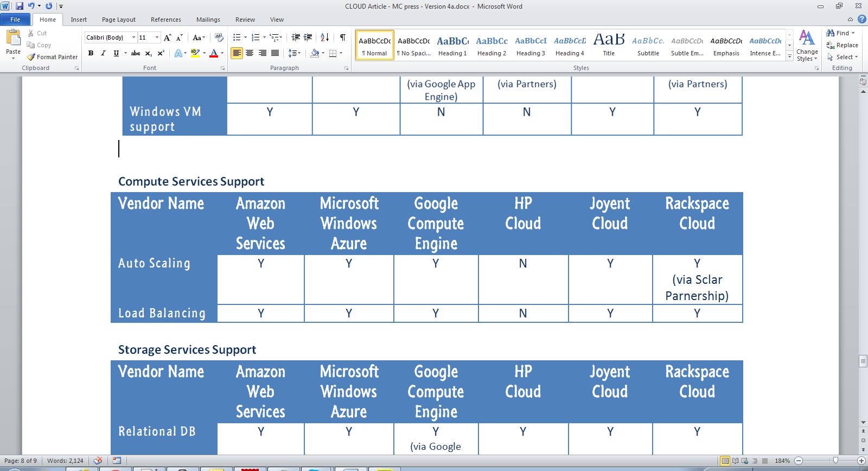The width and height of the screenshot is (868, 471).
Task: Open the File tab
Action: tap(15, 20)
